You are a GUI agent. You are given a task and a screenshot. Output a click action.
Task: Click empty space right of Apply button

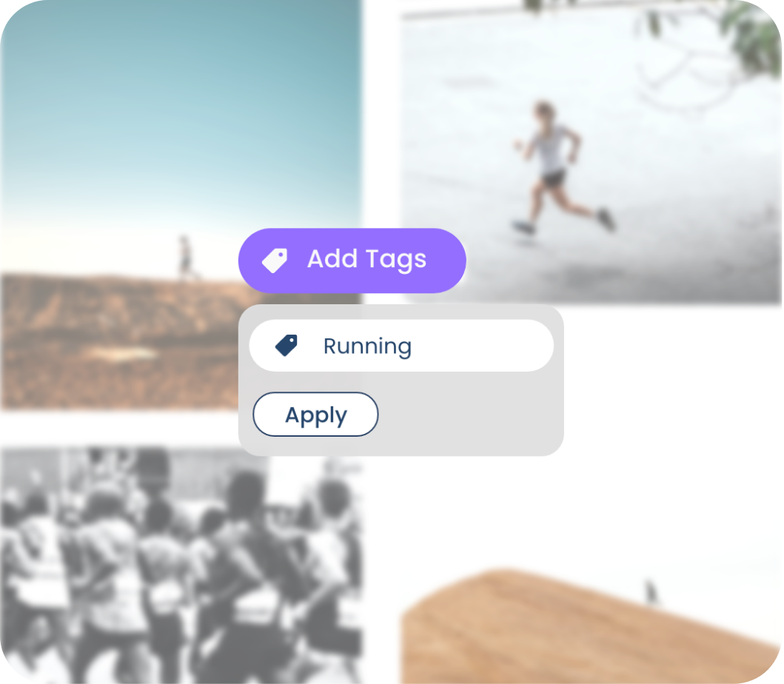[x=470, y=415]
